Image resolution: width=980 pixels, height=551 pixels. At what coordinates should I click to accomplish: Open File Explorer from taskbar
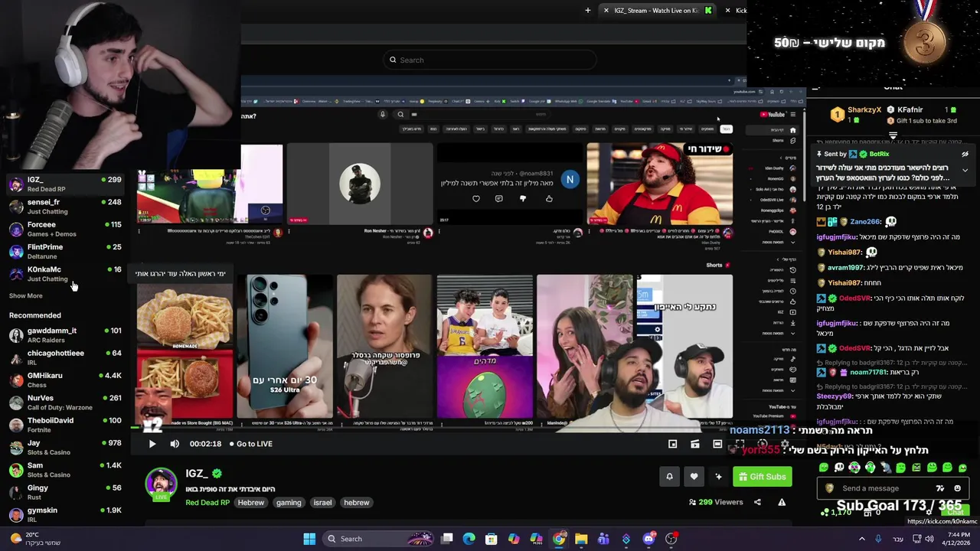point(581,539)
